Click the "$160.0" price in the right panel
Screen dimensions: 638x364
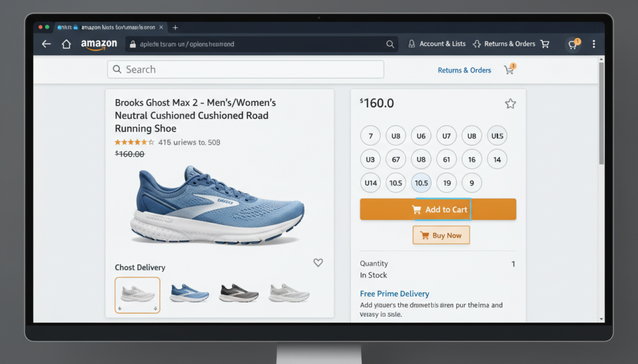[377, 103]
